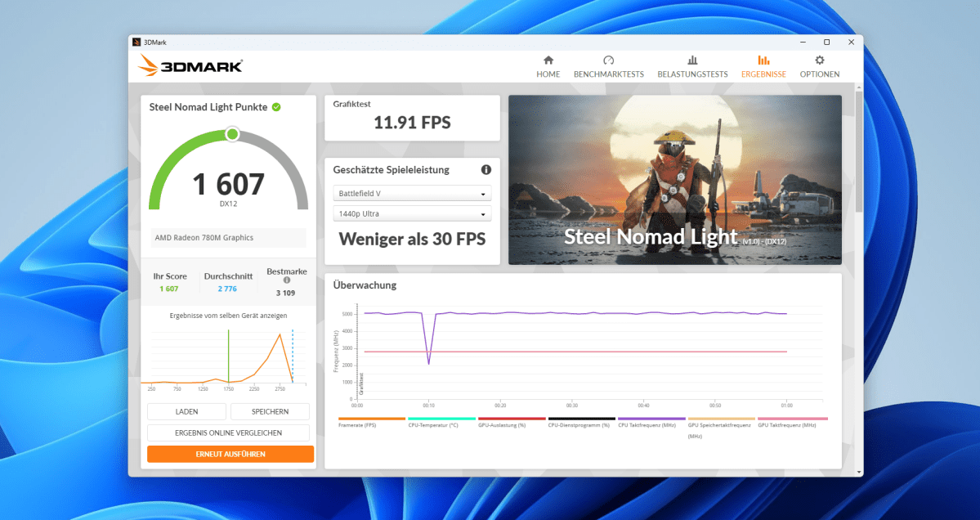980x520 pixels.
Task: Click the HOME house icon
Action: click(x=548, y=61)
